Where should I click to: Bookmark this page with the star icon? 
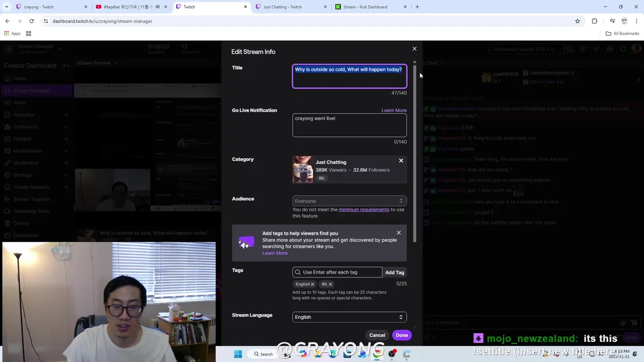click(578, 21)
